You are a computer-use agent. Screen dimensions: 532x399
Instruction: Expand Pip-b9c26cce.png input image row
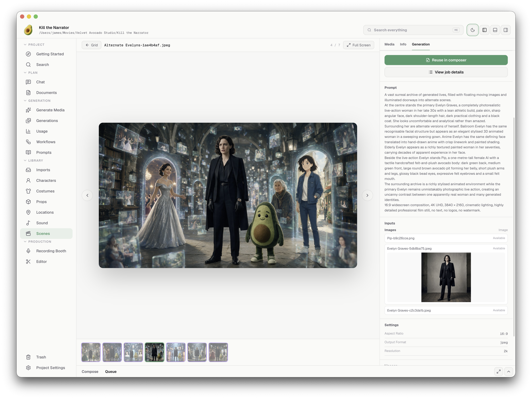[x=446, y=238]
